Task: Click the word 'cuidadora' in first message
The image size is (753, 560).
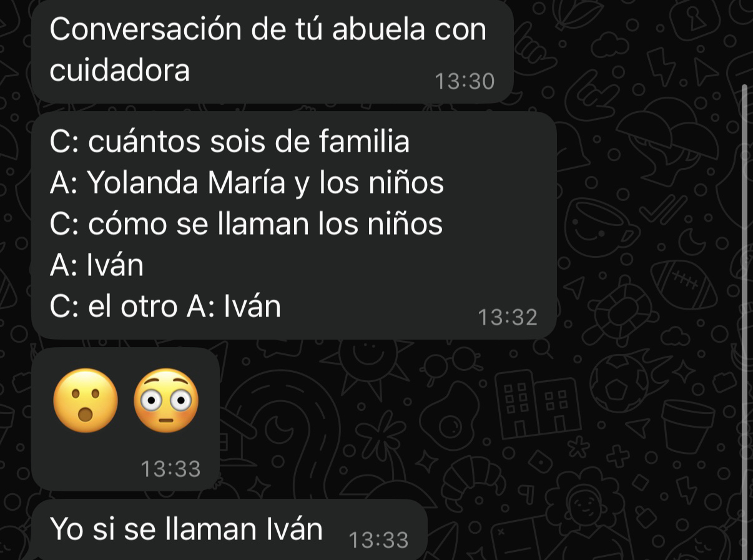Action: click(119, 70)
